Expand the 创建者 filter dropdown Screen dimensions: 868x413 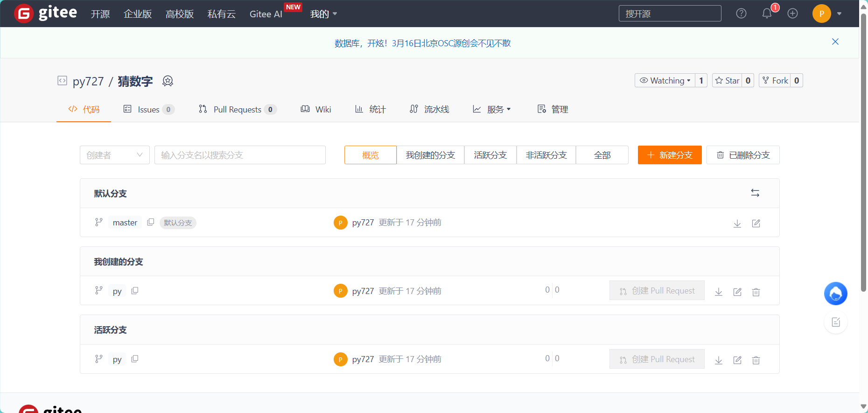[114, 155]
